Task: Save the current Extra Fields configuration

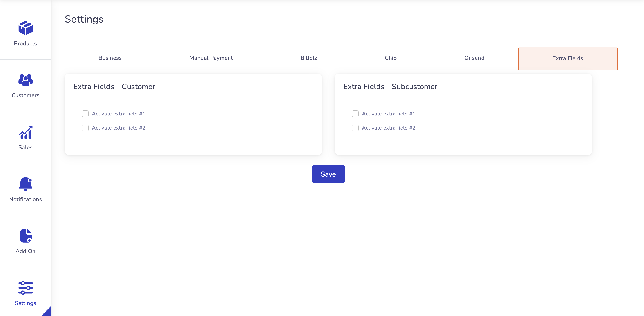Action: click(x=328, y=174)
